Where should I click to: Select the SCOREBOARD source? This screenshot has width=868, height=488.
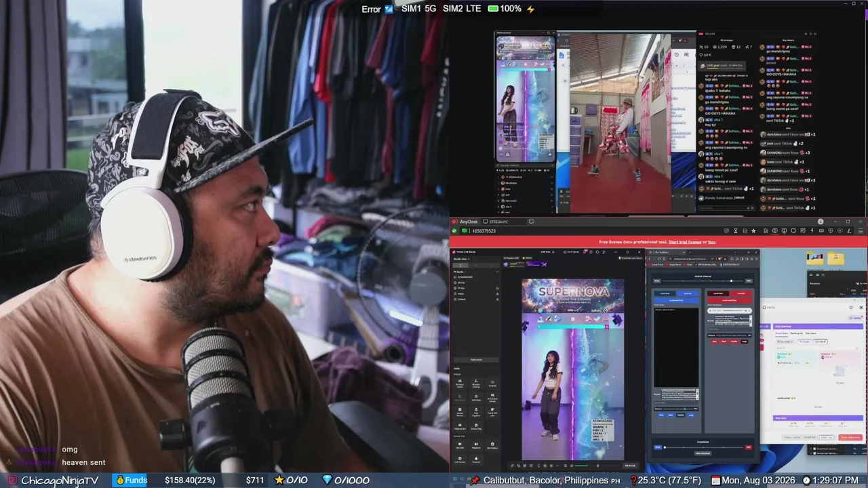click(466, 277)
